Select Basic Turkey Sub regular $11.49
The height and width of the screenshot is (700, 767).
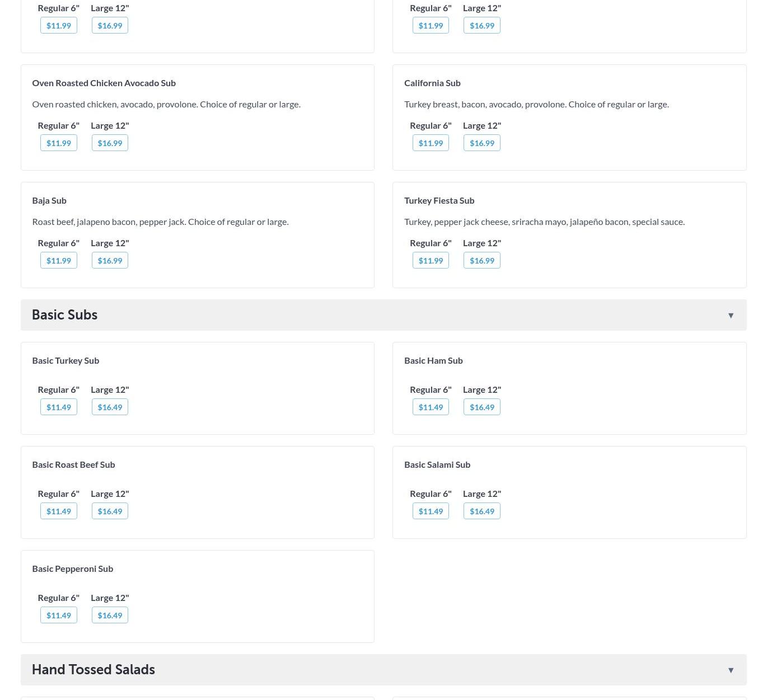click(59, 407)
